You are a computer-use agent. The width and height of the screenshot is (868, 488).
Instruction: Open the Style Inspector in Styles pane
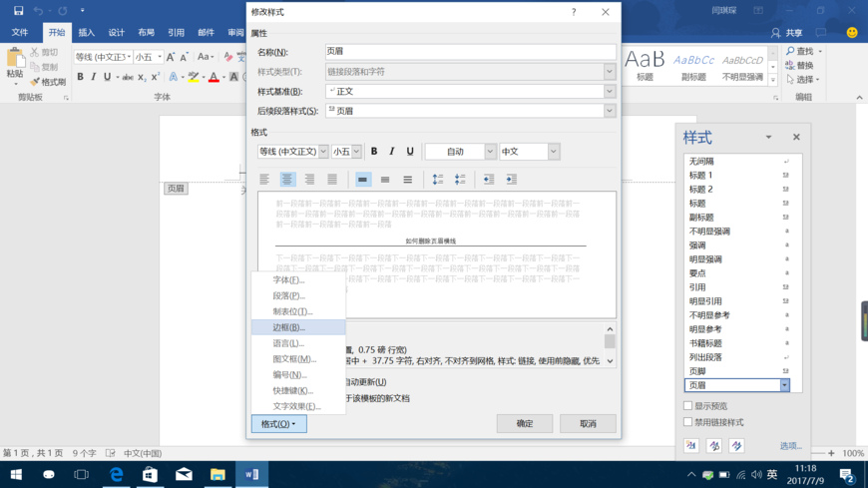click(714, 445)
